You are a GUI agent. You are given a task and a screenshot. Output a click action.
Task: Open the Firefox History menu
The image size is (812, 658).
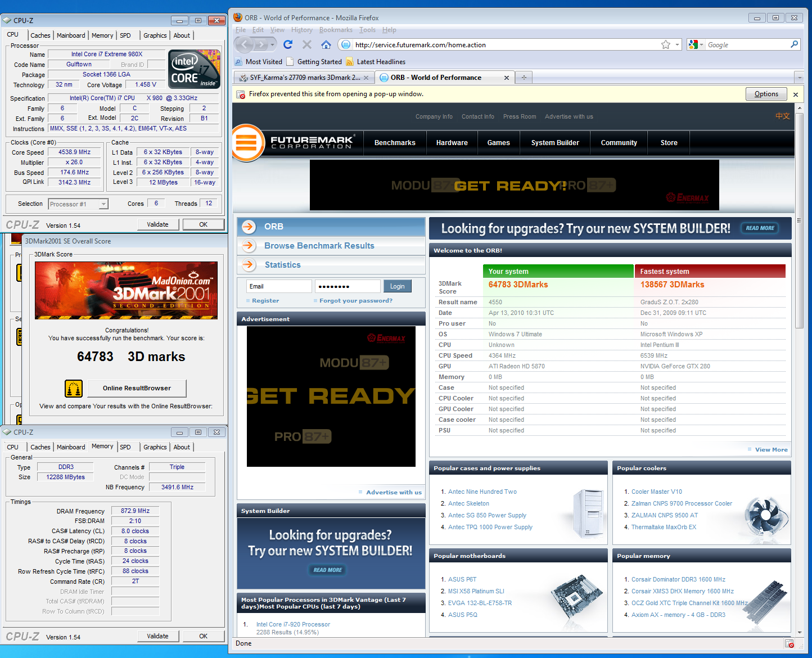click(302, 30)
